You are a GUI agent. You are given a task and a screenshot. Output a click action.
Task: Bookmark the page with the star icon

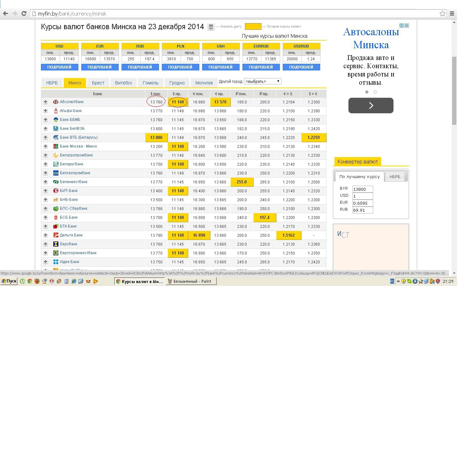click(x=442, y=13)
